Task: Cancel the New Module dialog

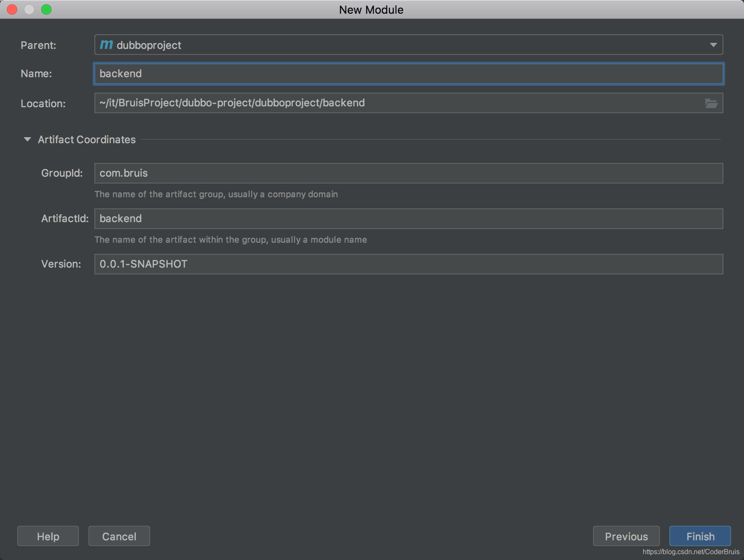Action: (119, 536)
